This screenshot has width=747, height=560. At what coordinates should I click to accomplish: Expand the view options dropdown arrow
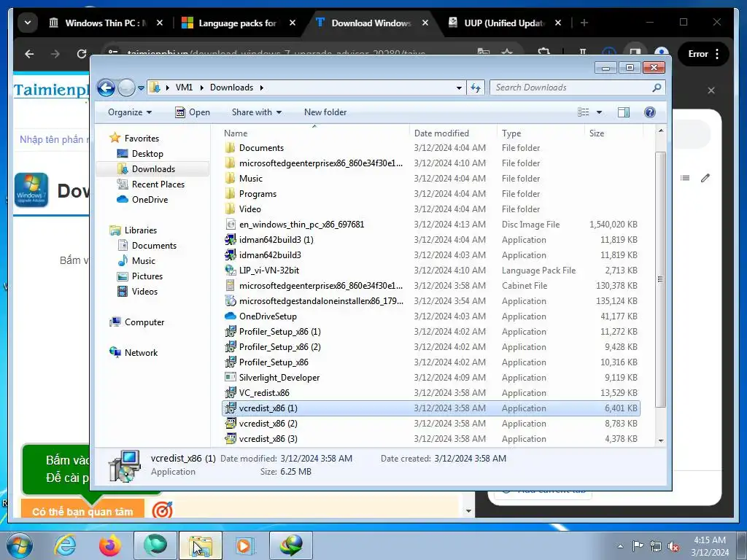click(600, 112)
